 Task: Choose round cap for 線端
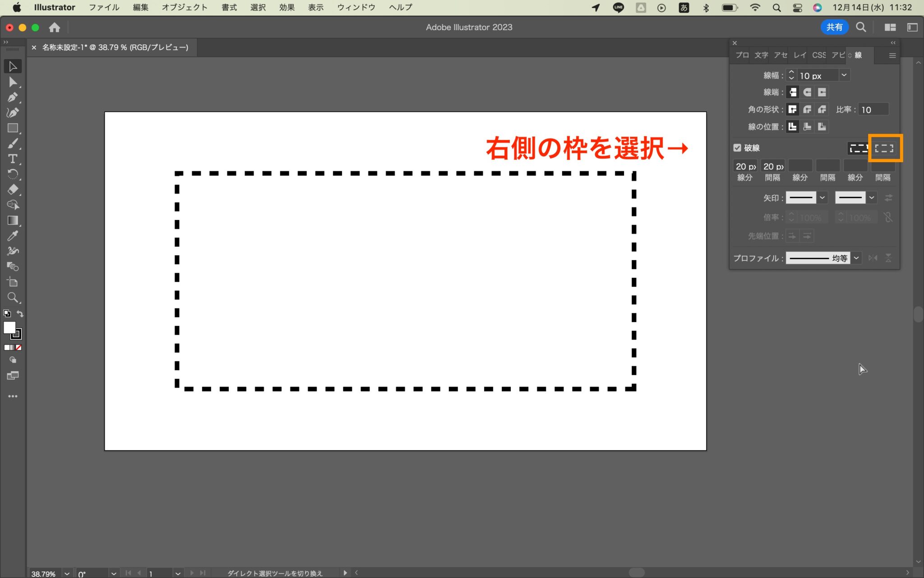pos(808,92)
